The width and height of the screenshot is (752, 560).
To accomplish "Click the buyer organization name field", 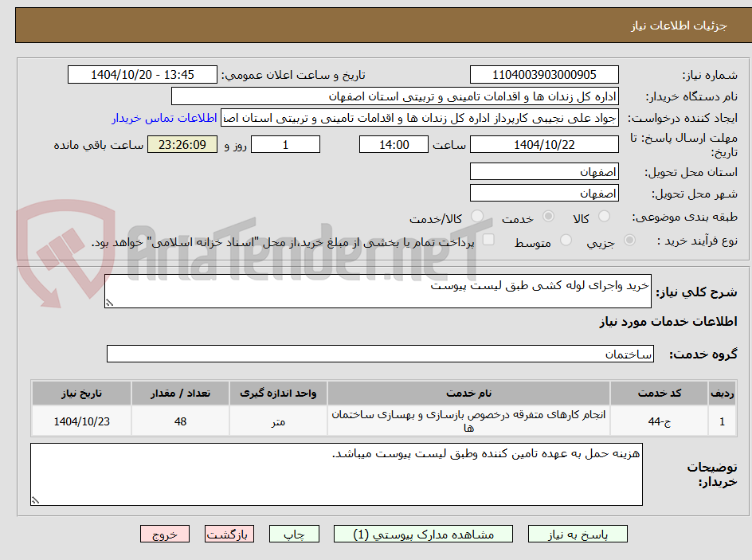I will (x=394, y=96).
